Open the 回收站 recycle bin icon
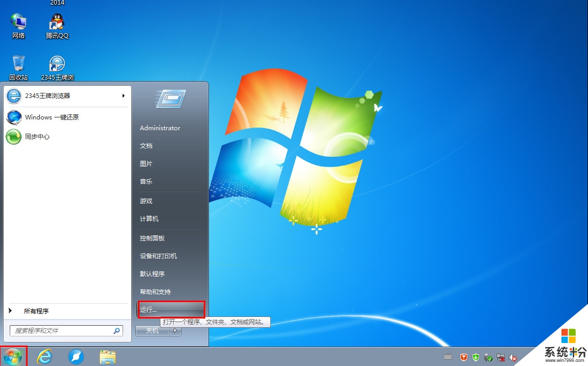The image size is (588, 366). [18, 67]
